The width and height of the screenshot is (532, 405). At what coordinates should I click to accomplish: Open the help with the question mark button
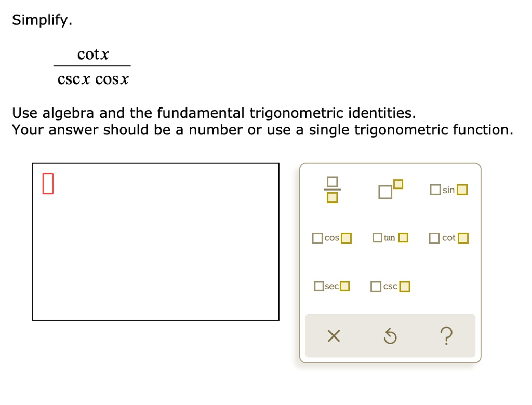coord(447,336)
